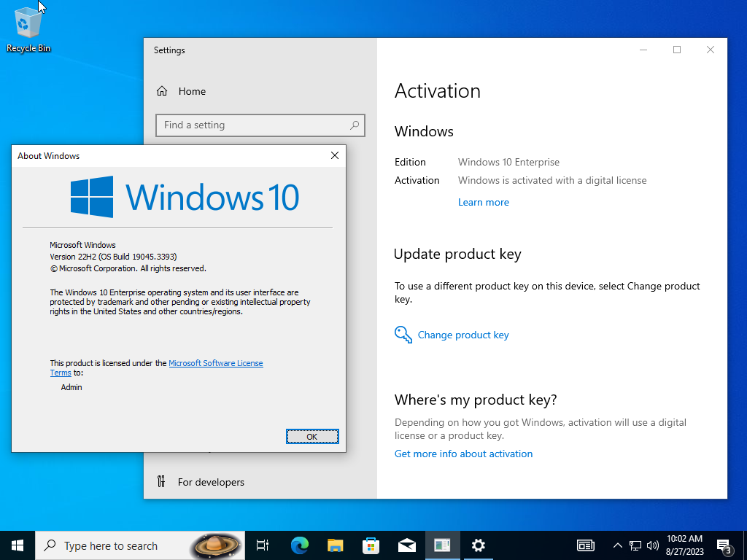The height and width of the screenshot is (560, 747).
Task: Click the Learn more link under Activation
Action: click(x=483, y=203)
